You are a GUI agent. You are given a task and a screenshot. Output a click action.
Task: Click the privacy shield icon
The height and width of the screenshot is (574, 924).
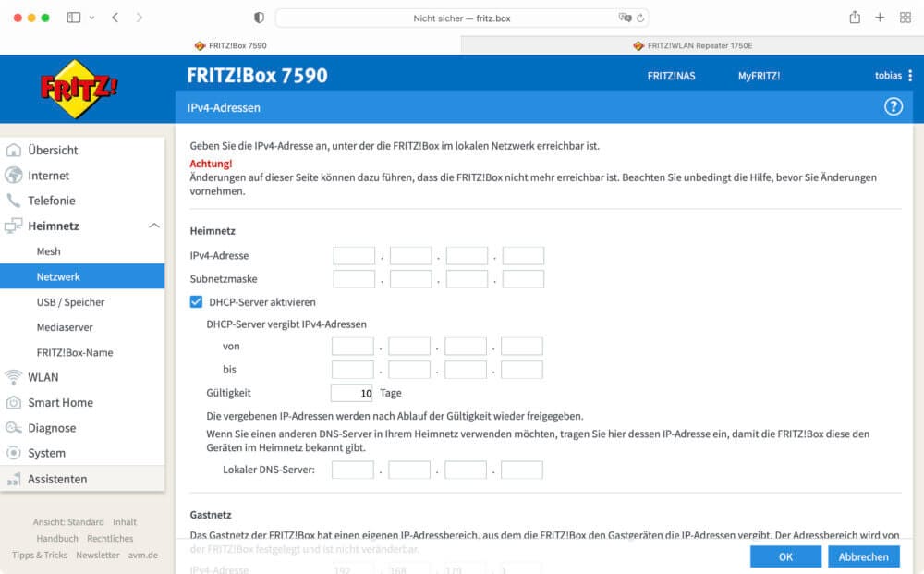[259, 18]
